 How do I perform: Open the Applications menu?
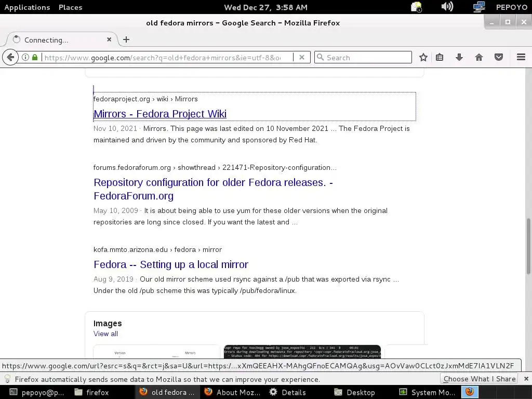pyautogui.click(x=27, y=7)
